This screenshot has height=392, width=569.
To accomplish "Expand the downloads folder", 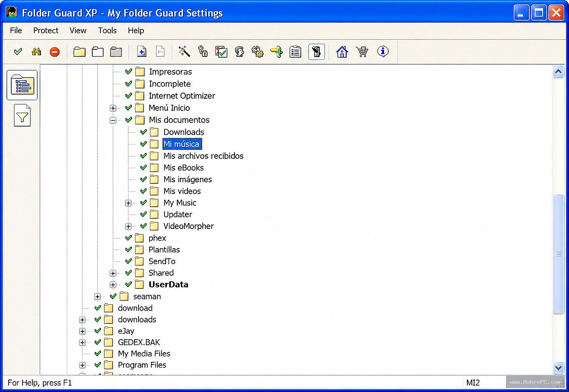I will click(x=82, y=320).
